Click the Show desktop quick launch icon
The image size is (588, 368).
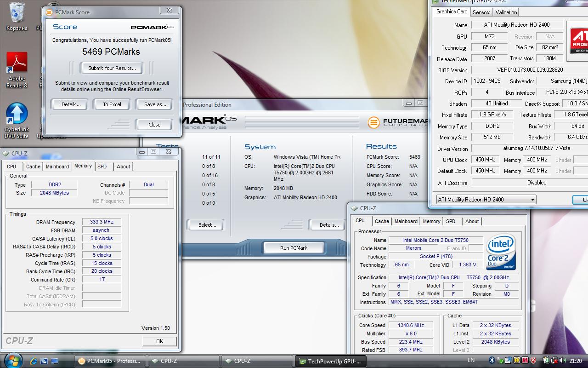click(x=54, y=361)
